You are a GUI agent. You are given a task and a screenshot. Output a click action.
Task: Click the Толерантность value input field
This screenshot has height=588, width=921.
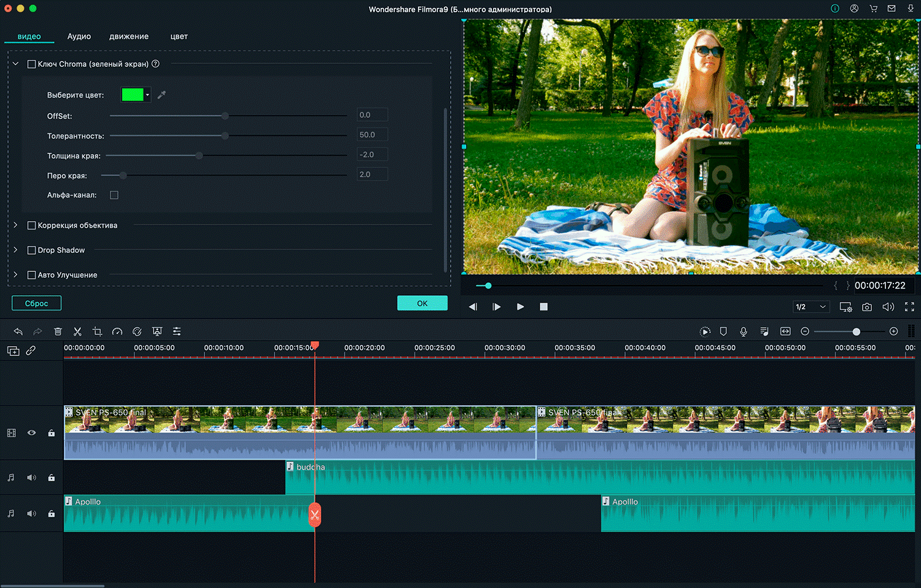[x=372, y=135]
